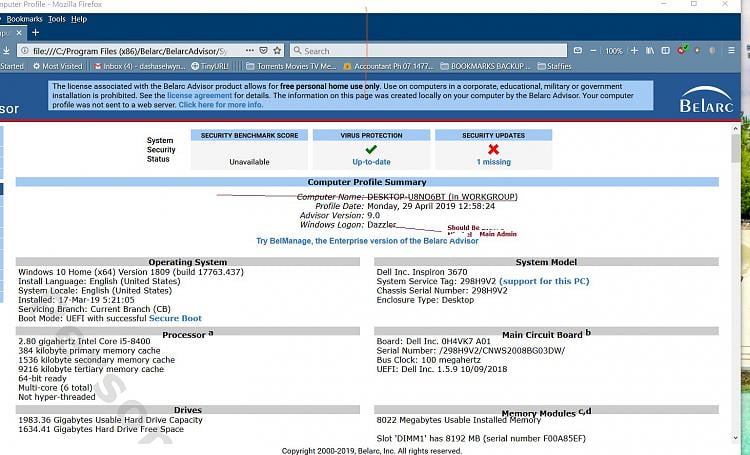Viewport: 750px width, 455px height.
Task: Zoom out with the minus button
Action: pyautogui.click(x=593, y=50)
